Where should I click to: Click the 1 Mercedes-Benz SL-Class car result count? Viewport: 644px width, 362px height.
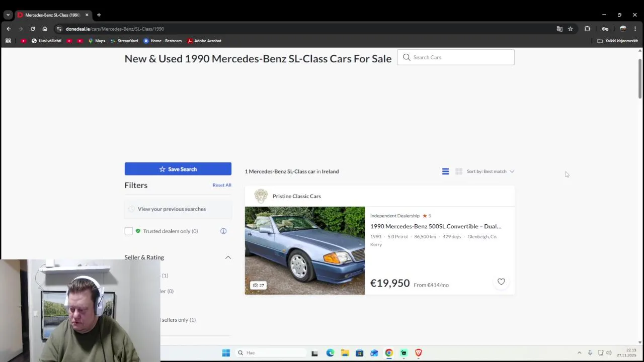tap(292, 171)
